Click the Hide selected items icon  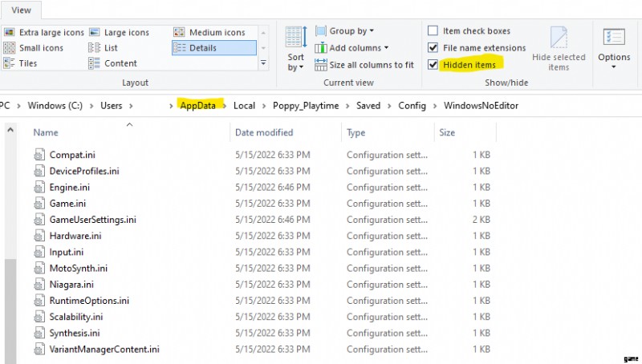coord(559,48)
